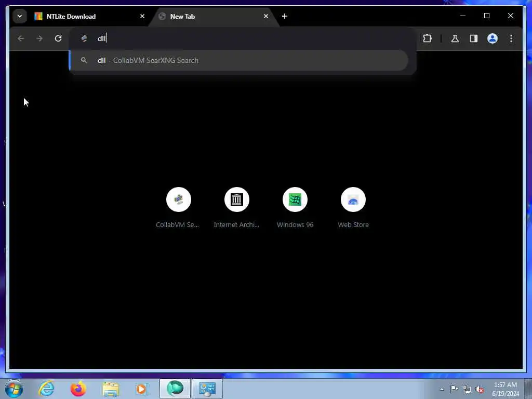
Task: Launch Internet Explorer from taskbar
Action: 46,389
